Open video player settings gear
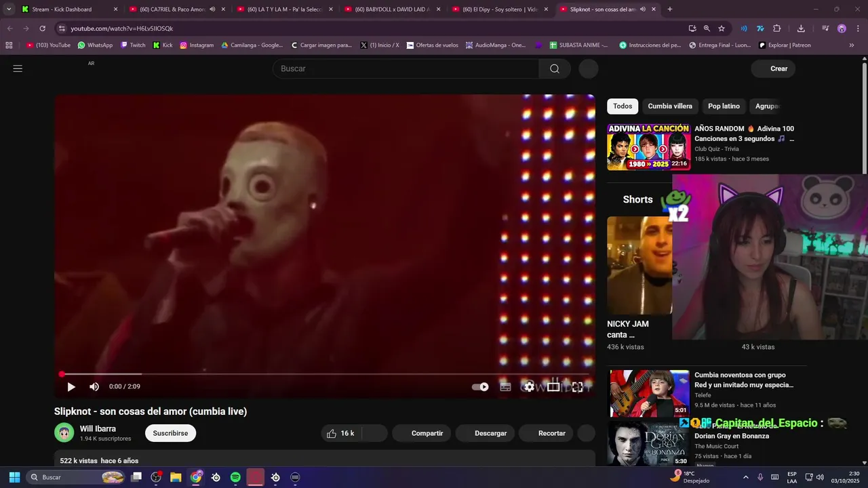Image resolution: width=868 pixels, height=488 pixels. 529,387
